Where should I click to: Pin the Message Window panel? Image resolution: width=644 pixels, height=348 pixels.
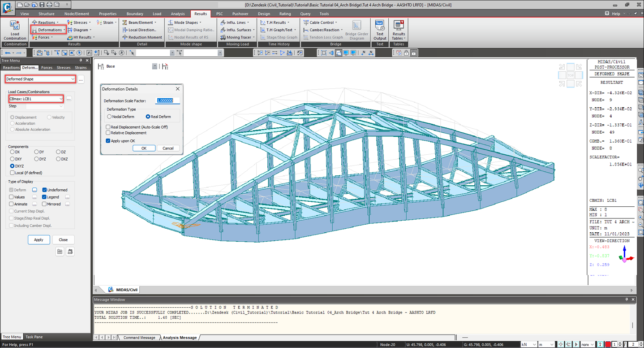point(627,299)
